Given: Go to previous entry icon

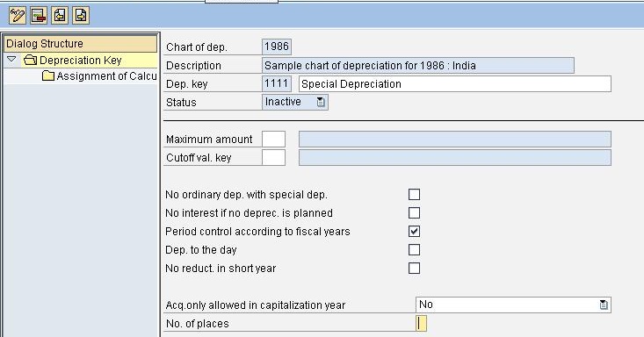Looking at the screenshot, I should tap(60, 16).
